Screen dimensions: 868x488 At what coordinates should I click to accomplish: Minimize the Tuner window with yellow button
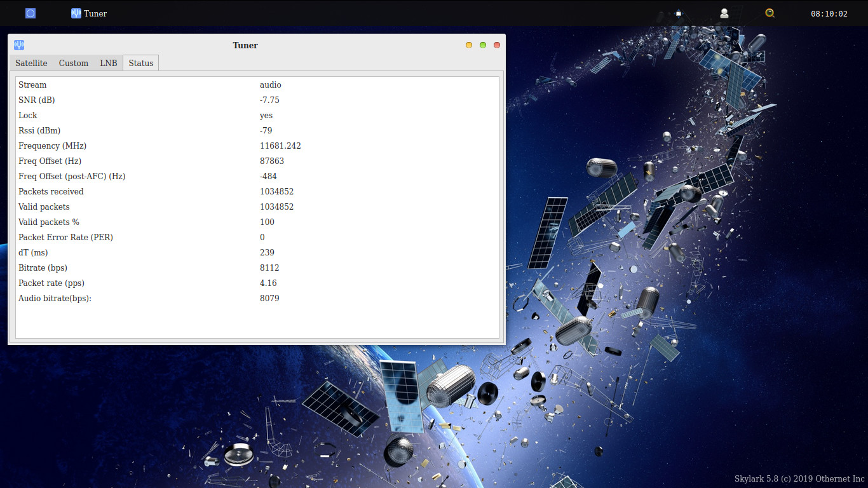[469, 45]
